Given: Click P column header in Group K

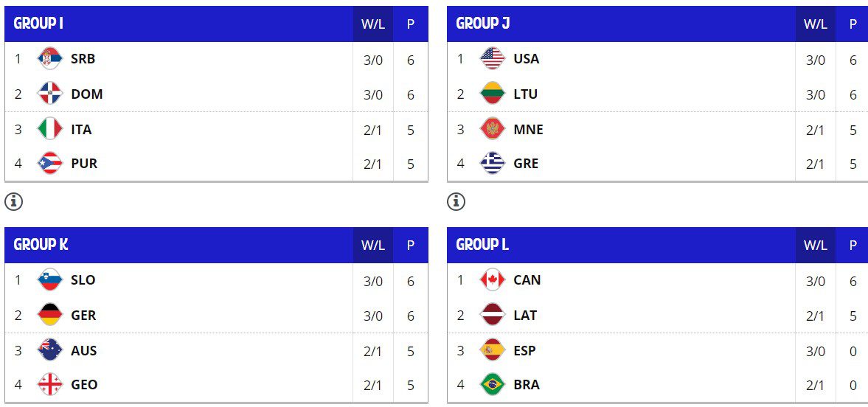Looking at the screenshot, I should [x=411, y=246].
